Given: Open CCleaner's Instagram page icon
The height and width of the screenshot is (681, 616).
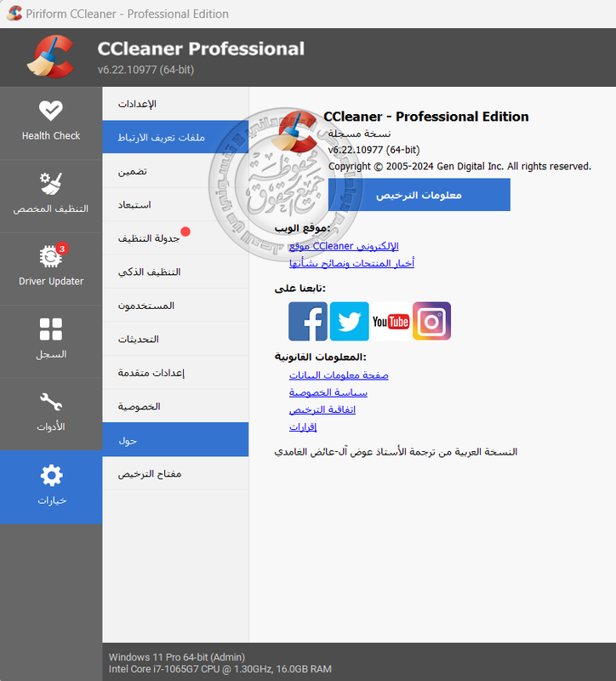Looking at the screenshot, I should coord(431,322).
